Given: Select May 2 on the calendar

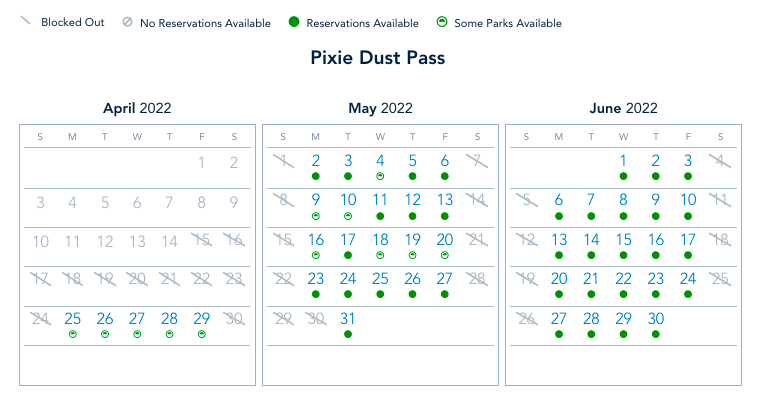Looking at the screenshot, I should (316, 160).
